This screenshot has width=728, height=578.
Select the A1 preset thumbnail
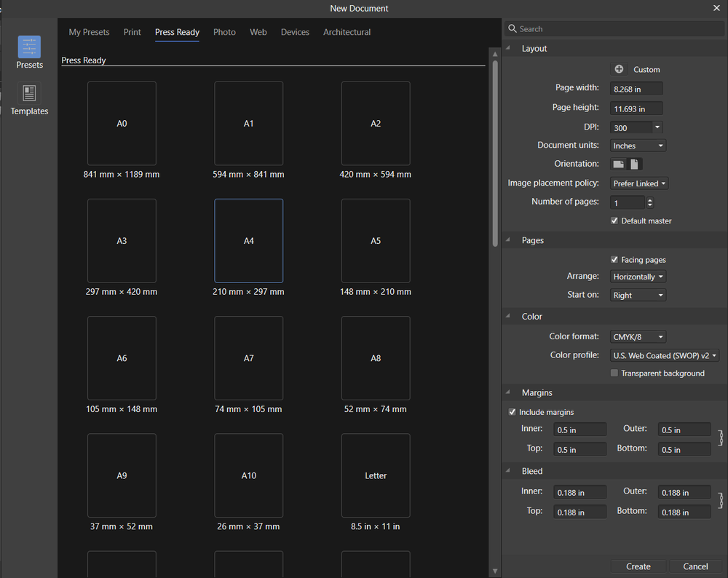point(249,124)
